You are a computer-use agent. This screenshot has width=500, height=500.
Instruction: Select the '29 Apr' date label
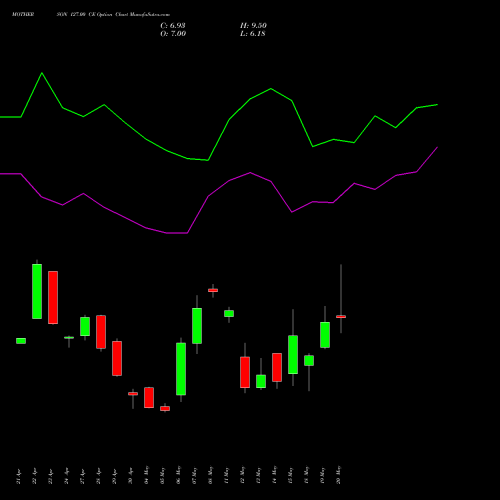coord(115,477)
